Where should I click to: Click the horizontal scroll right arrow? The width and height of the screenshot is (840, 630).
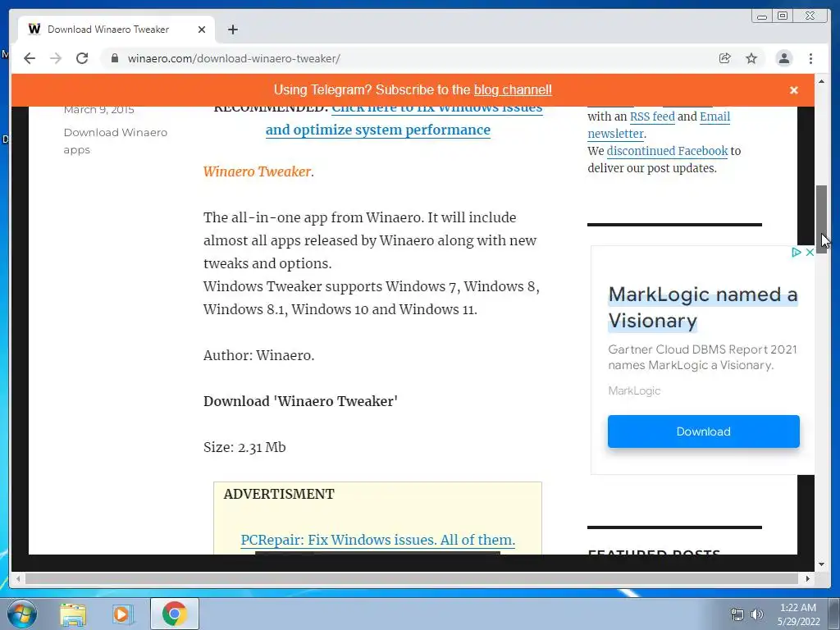[x=807, y=578]
